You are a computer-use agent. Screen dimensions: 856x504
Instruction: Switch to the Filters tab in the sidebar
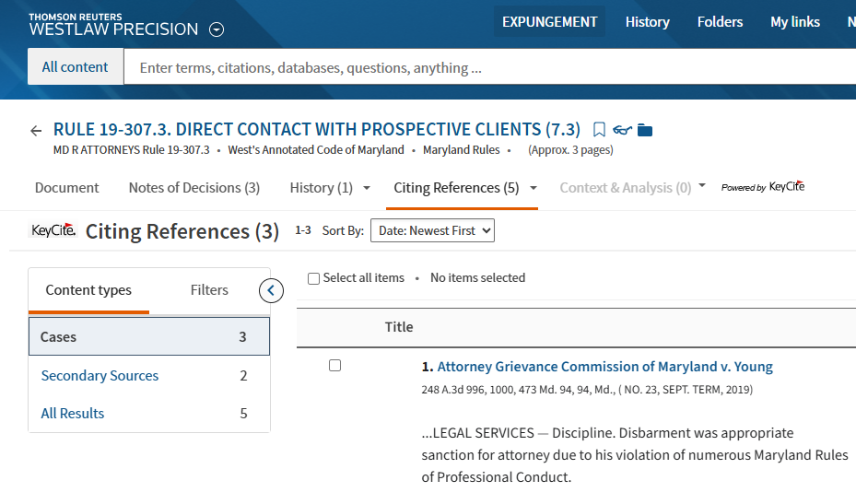(x=209, y=290)
